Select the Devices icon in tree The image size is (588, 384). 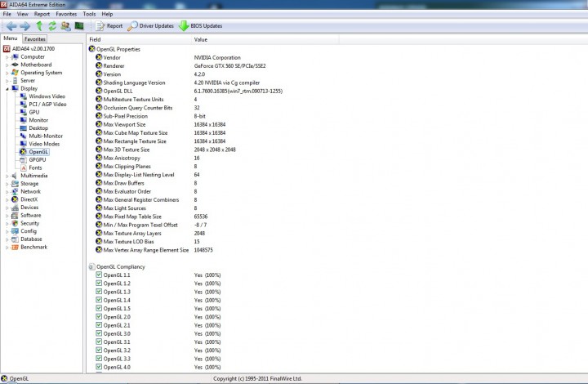pos(15,208)
